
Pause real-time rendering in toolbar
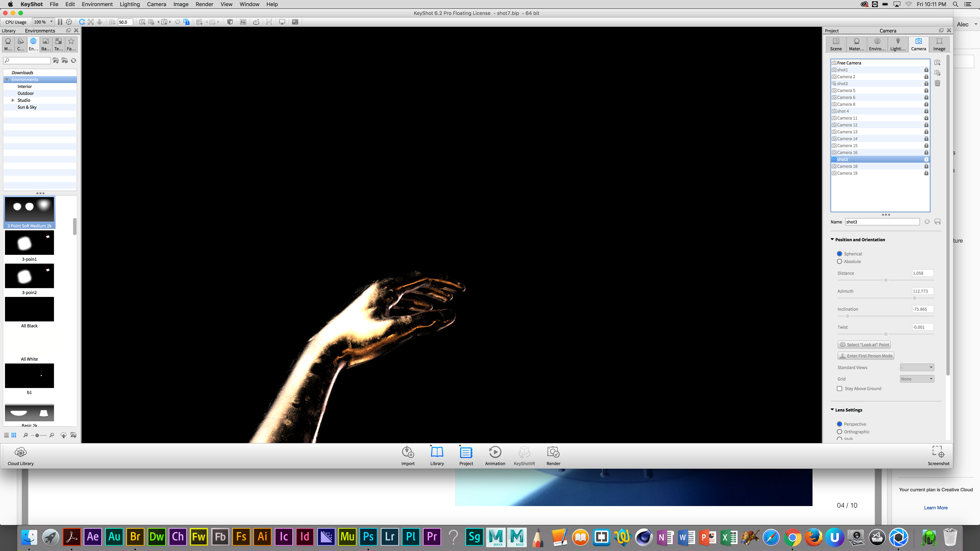point(60,22)
